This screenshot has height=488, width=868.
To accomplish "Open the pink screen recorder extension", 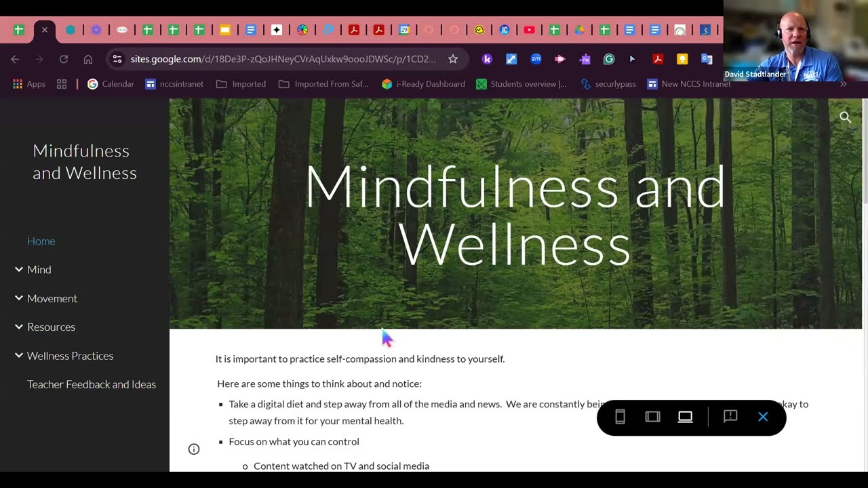I will (560, 59).
